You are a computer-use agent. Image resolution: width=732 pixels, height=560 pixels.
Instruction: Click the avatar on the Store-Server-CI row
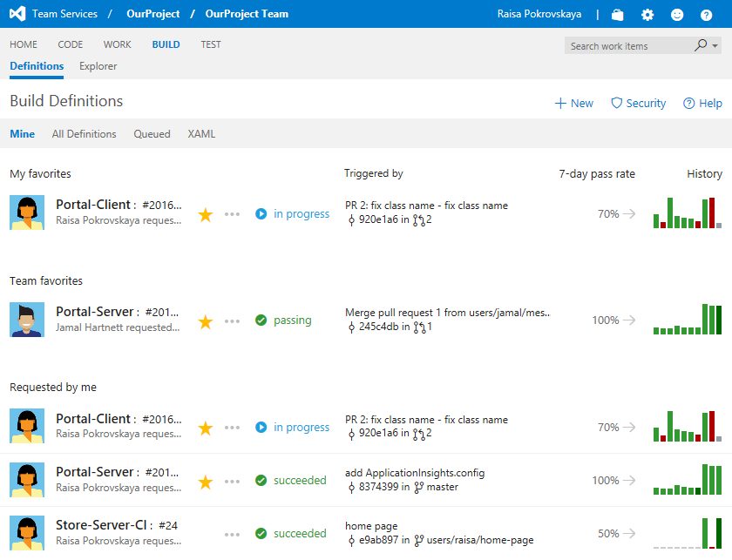pos(27,533)
